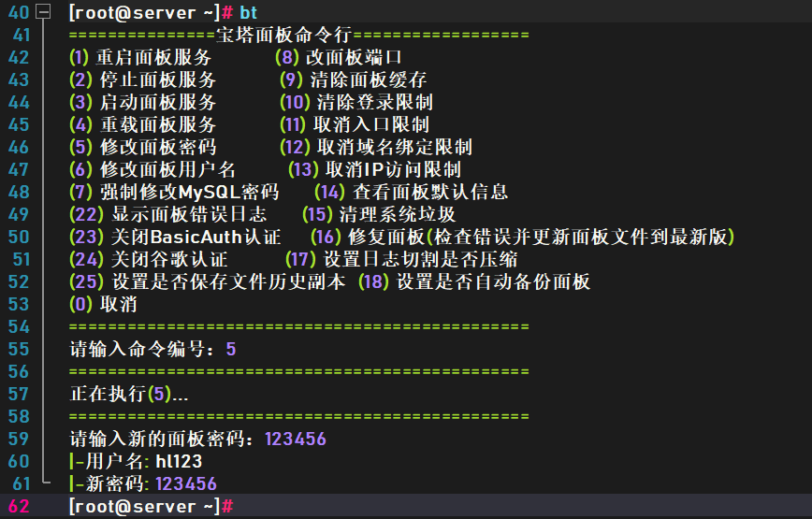The height and width of the screenshot is (519, 812).
Task: Click option (2) 停止面板服务
Action: [142, 79]
